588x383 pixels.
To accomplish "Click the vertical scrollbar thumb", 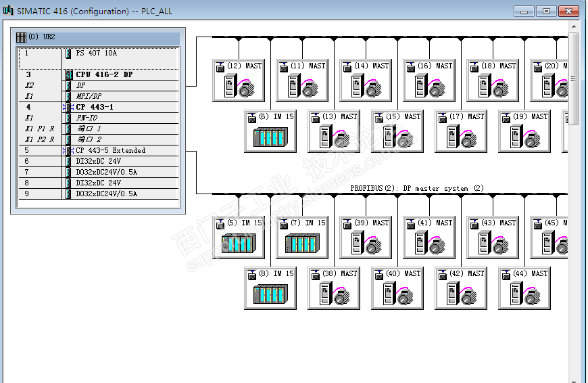I will 573,79.
